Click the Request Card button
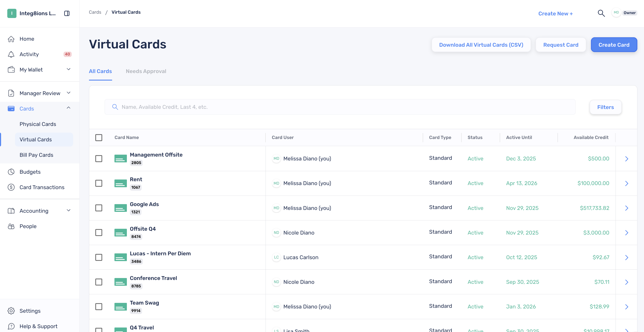This screenshot has height=332, width=644. pos(561,45)
